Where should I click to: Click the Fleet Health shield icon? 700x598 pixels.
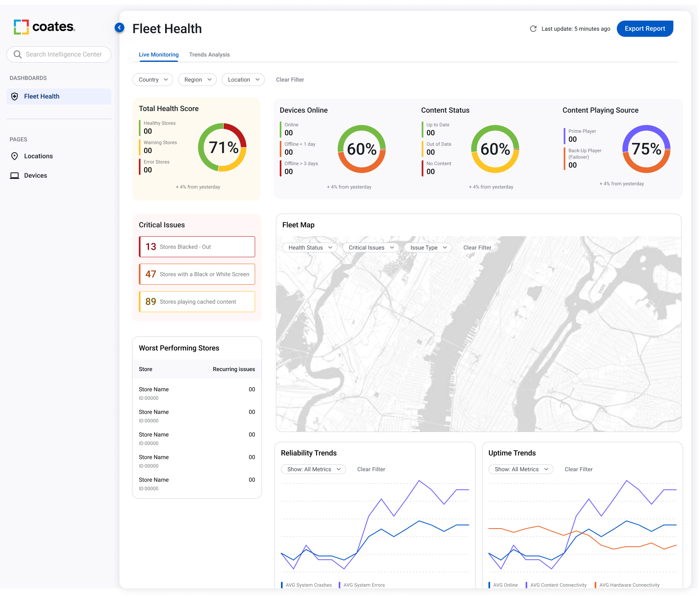click(x=15, y=97)
